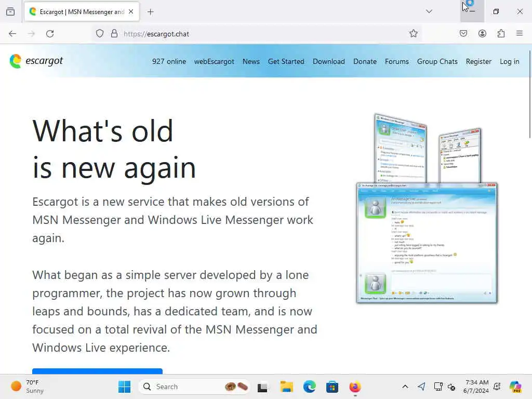Open the notifications bell icon
The width and height of the screenshot is (532, 399).
pos(497,387)
